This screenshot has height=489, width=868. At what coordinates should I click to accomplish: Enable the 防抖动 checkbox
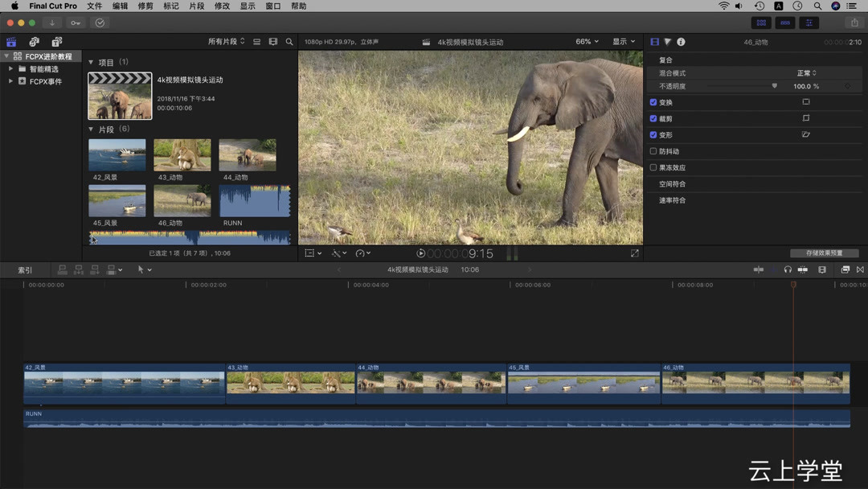point(653,151)
